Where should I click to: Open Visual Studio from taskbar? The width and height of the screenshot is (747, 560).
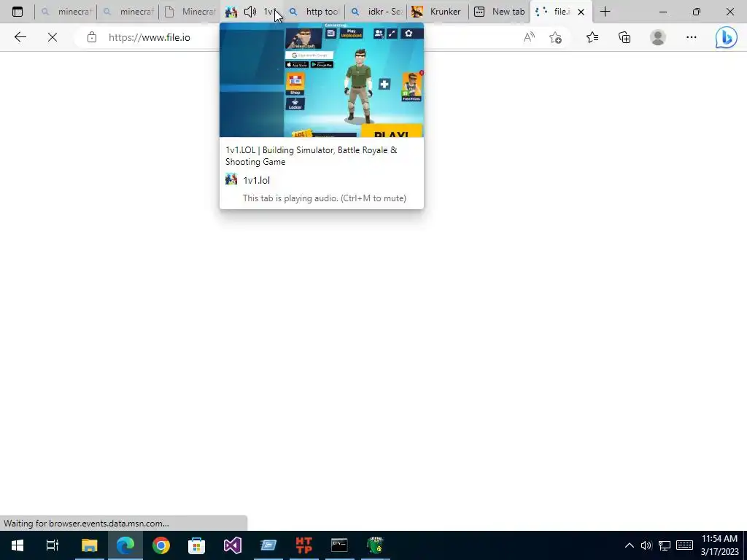click(x=233, y=545)
